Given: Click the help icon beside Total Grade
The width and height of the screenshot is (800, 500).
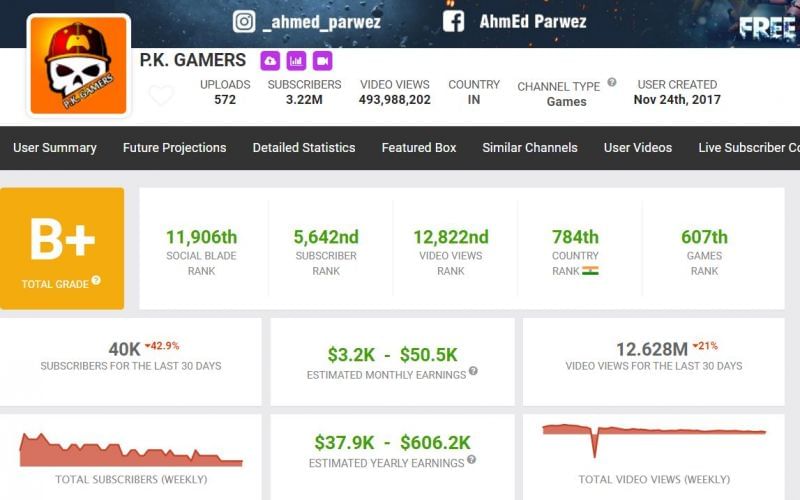Looking at the screenshot, I should (96, 281).
